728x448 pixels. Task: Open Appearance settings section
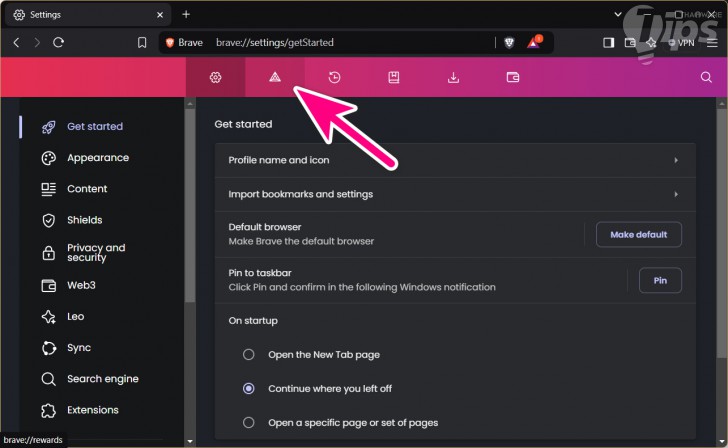click(98, 158)
